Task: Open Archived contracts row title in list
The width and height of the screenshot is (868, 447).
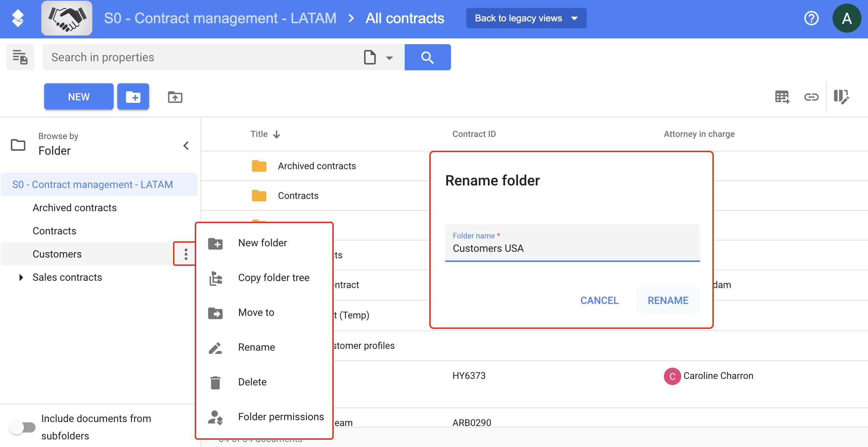Action: 317,166
